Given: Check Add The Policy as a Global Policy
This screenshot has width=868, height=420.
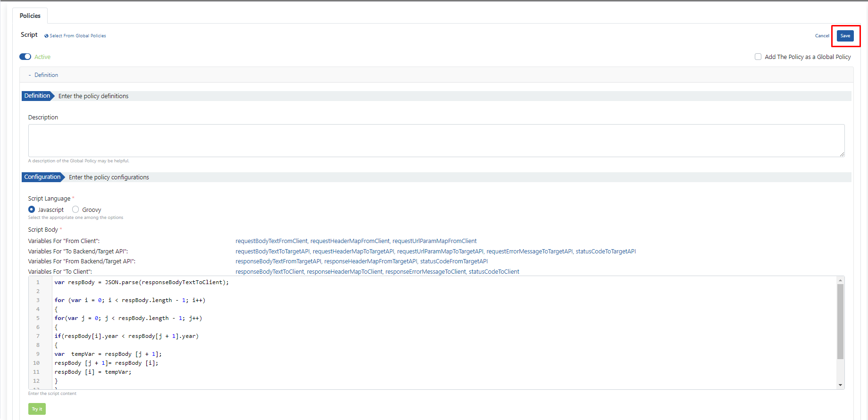Looking at the screenshot, I should pos(758,57).
